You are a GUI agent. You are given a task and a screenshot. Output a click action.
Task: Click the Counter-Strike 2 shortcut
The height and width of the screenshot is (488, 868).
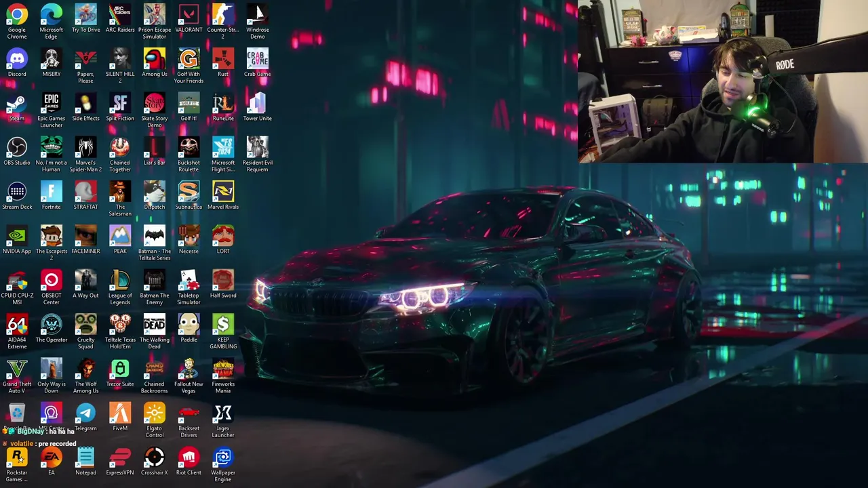click(223, 15)
